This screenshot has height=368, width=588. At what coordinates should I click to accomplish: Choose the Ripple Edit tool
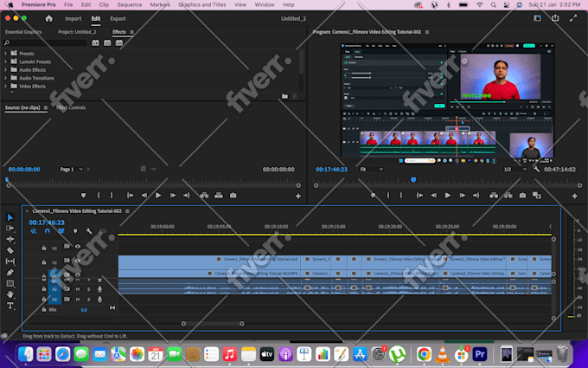pyautogui.click(x=10, y=239)
